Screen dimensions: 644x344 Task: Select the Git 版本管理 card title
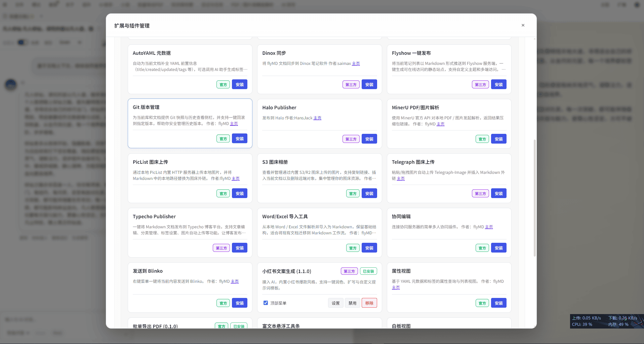[x=146, y=107]
